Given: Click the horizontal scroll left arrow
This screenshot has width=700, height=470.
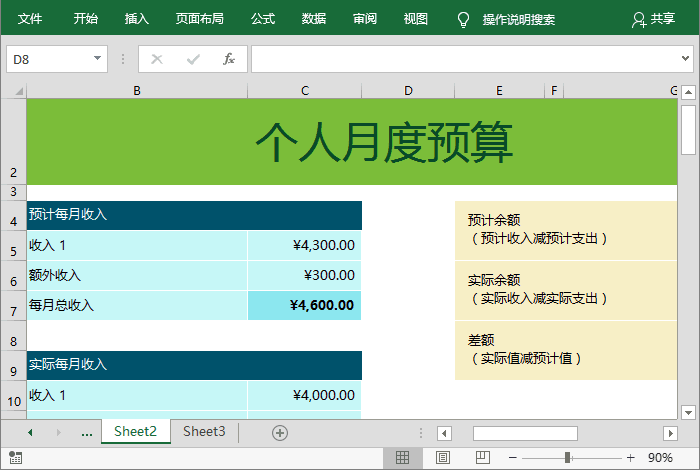Looking at the screenshot, I should point(444,433).
